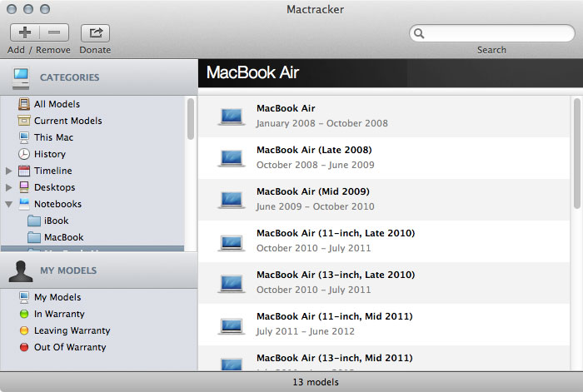Click laptop thumbnail for MacBook Air (Late 2008)
Image resolution: width=583 pixels, height=392 pixels.
click(232, 158)
